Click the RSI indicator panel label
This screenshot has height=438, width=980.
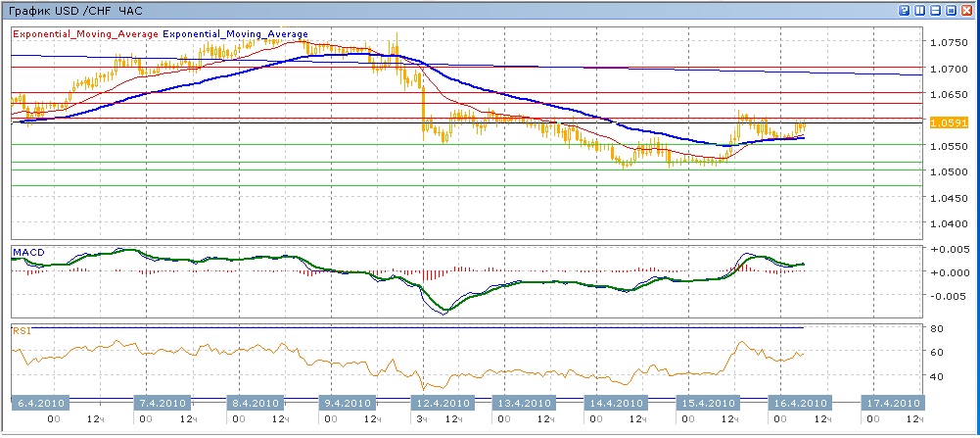coord(22,330)
